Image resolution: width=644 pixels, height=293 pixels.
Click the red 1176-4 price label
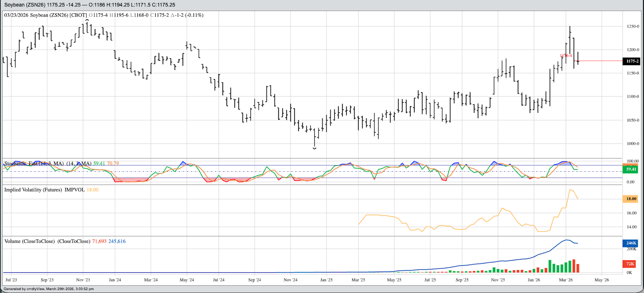point(566,56)
